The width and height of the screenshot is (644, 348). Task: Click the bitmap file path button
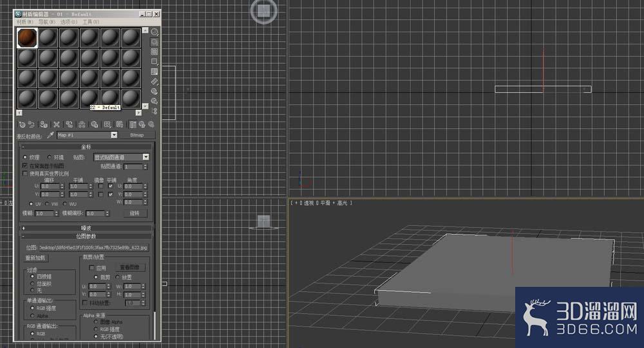(x=93, y=248)
